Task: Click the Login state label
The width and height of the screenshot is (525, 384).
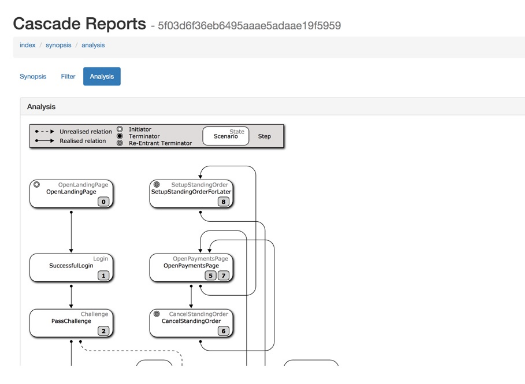Action: coord(100,259)
